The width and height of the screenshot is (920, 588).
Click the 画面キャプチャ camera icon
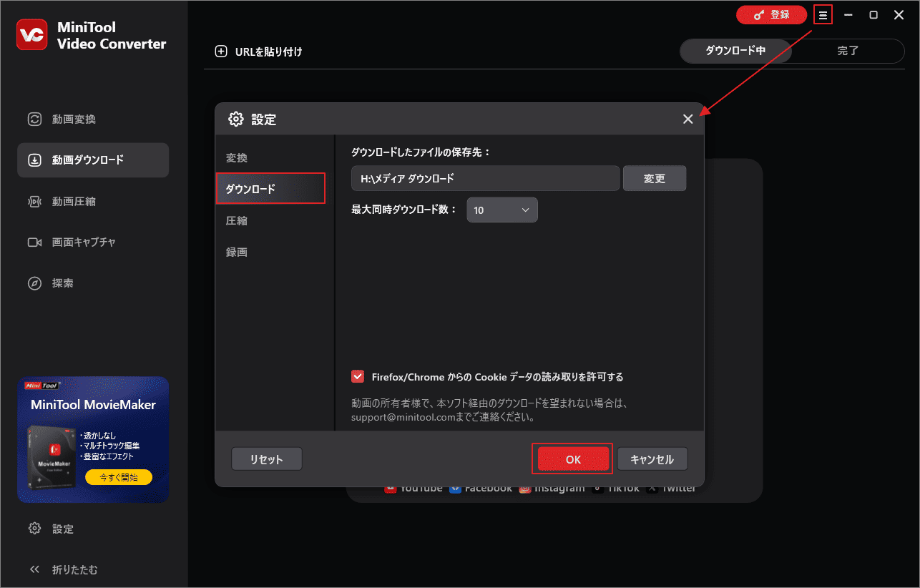(34, 242)
